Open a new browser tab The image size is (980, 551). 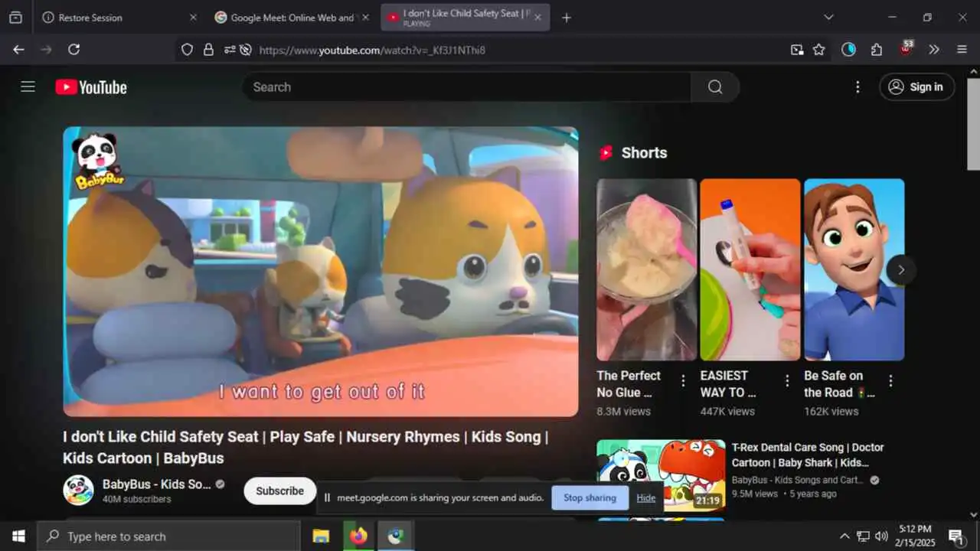pos(567,18)
